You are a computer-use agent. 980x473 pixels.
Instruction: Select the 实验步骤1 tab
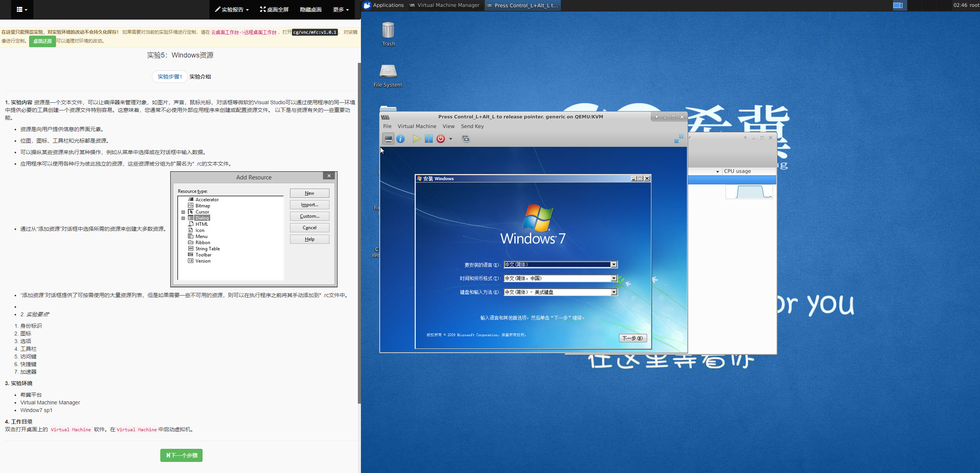170,77
